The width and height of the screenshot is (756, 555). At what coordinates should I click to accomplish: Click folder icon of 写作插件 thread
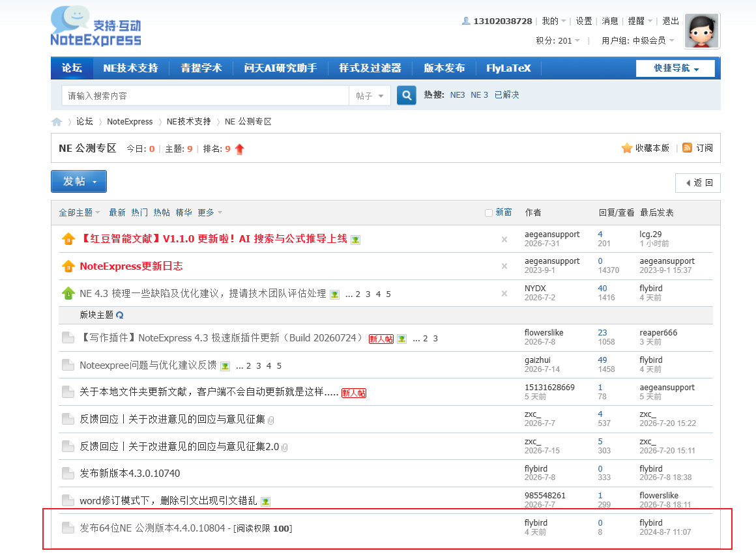pos(68,337)
